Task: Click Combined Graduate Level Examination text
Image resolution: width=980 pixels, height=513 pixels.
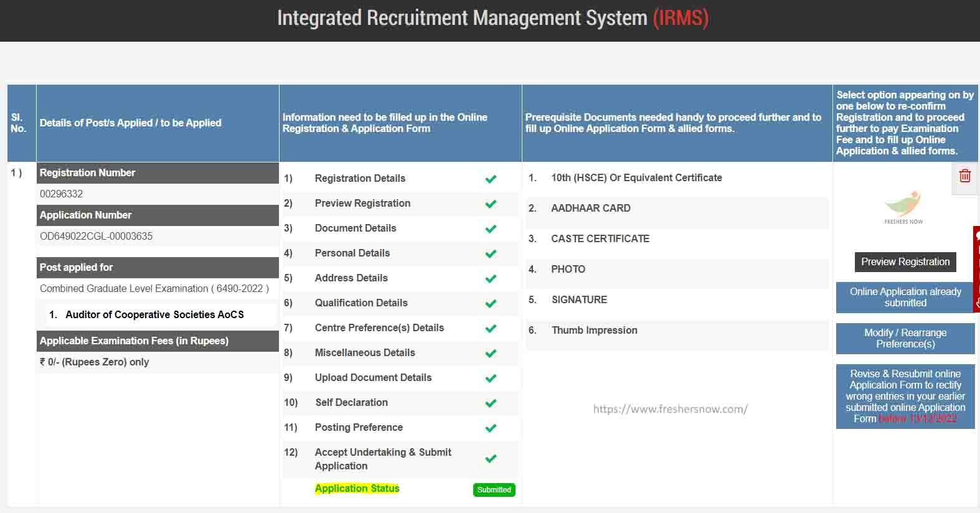Action: click(154, 288)
